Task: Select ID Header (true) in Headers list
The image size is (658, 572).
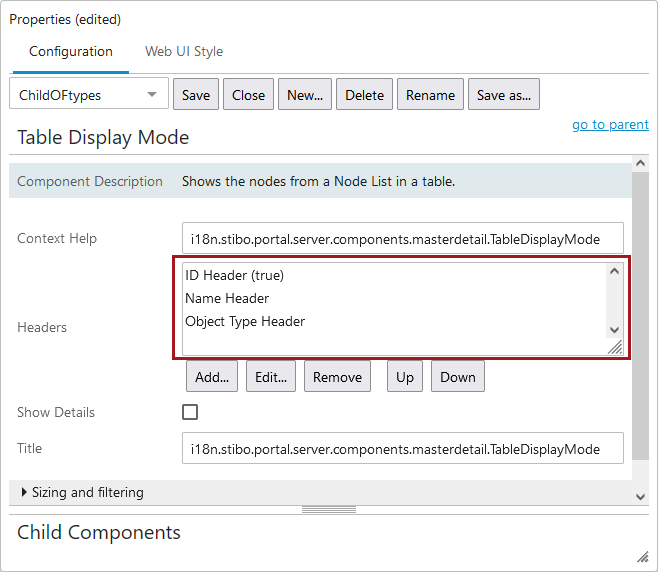Action: click(235, 275)
